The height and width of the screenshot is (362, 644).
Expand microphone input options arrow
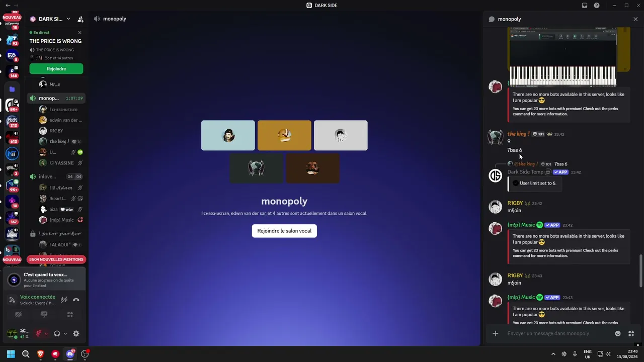tap(46, 333)
